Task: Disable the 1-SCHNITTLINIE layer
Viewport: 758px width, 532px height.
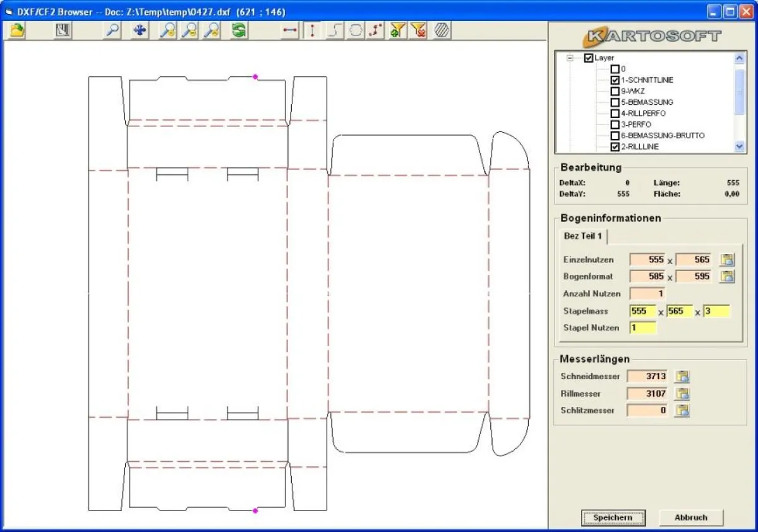Action: coord(615,80)
